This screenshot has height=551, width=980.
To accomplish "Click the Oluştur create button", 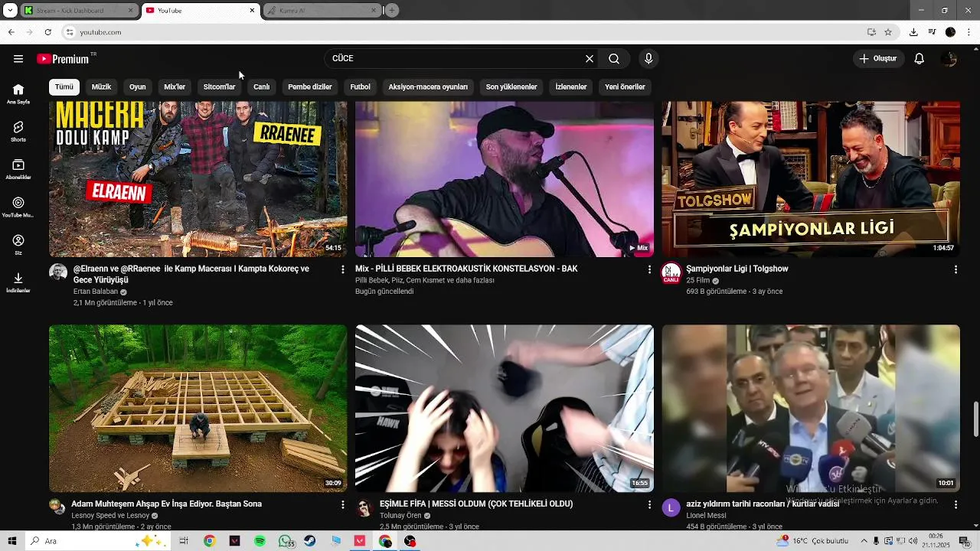I will coord(877,59).
